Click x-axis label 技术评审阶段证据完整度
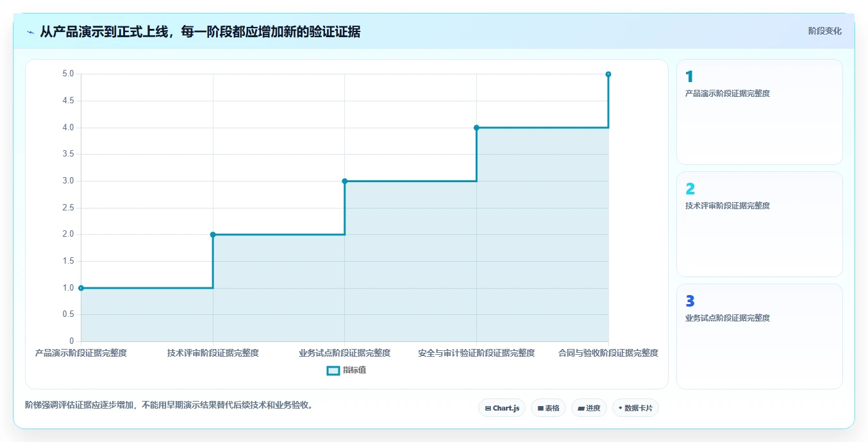 coord(213,353)
